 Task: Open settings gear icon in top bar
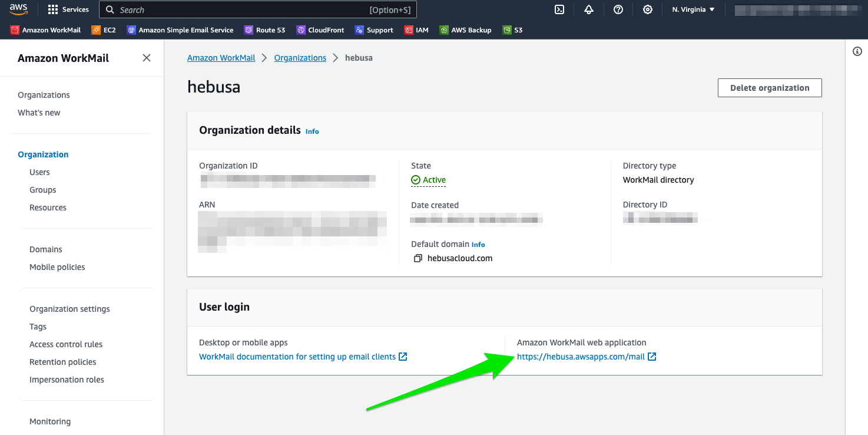click(x=648, y=9)
